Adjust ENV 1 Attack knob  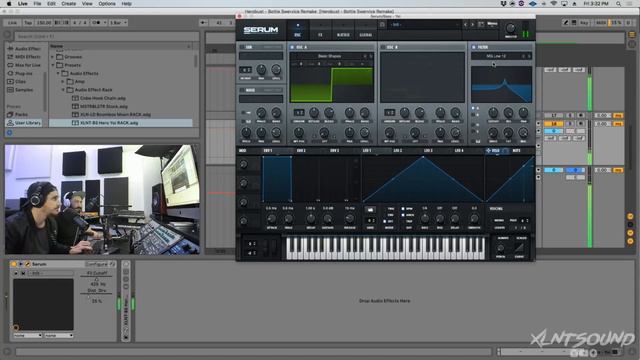[271, 219]
